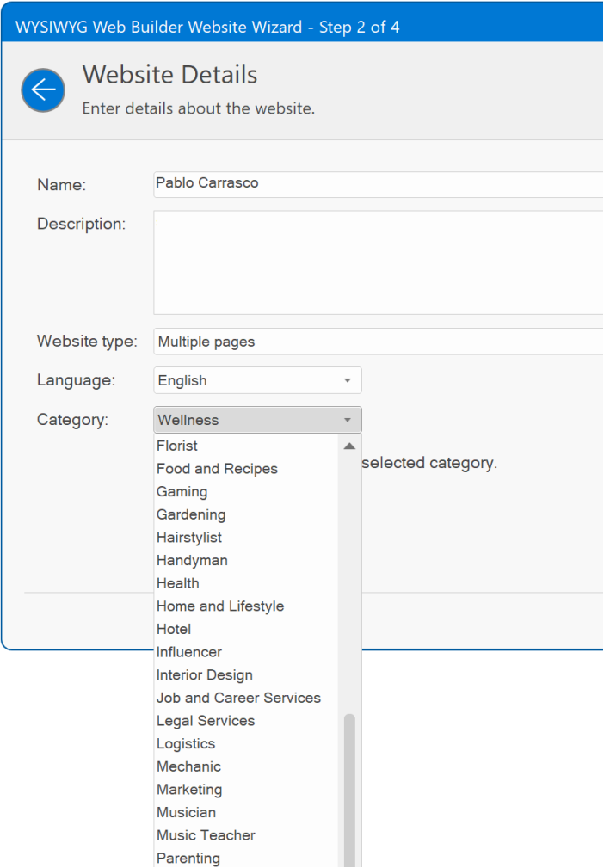This screenshot has height=868, width=604.
Task: Open the Website type combo box
Action: (378, 342)
